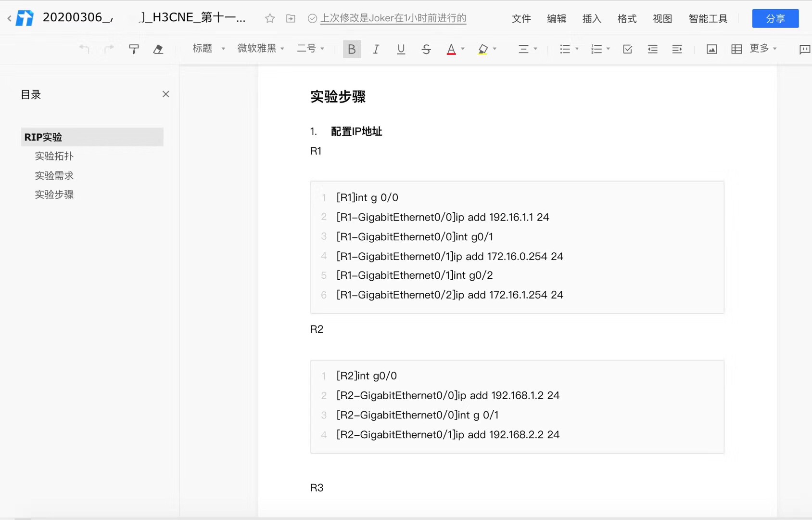Insert a table using the table icon
The image size is (812, 520).
(736, 49)
